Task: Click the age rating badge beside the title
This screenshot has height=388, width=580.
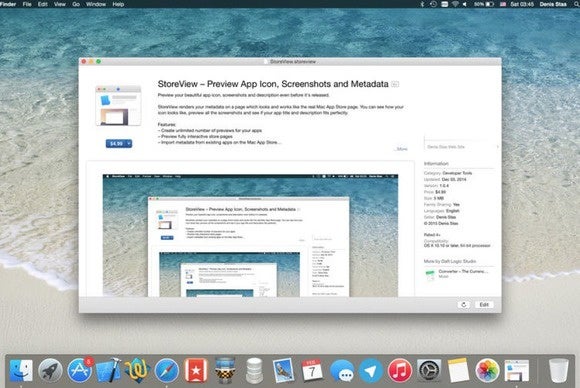Action: [395, 84]
